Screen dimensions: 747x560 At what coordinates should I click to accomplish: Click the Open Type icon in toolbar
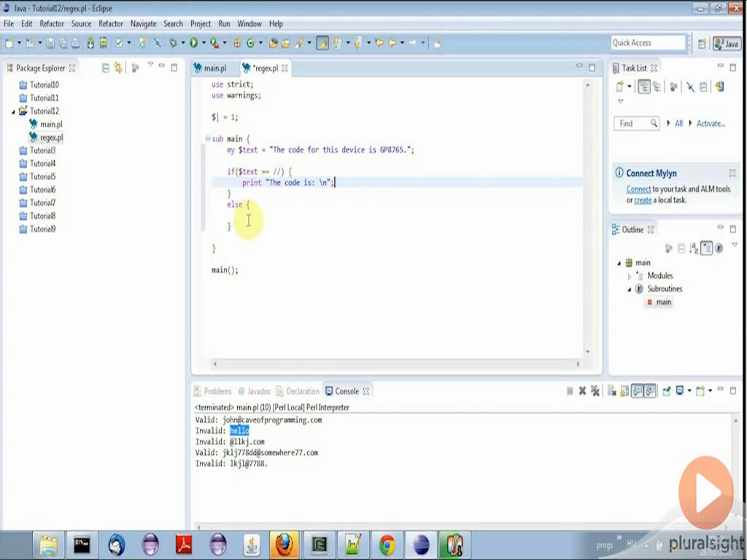[x=273, y=43]
